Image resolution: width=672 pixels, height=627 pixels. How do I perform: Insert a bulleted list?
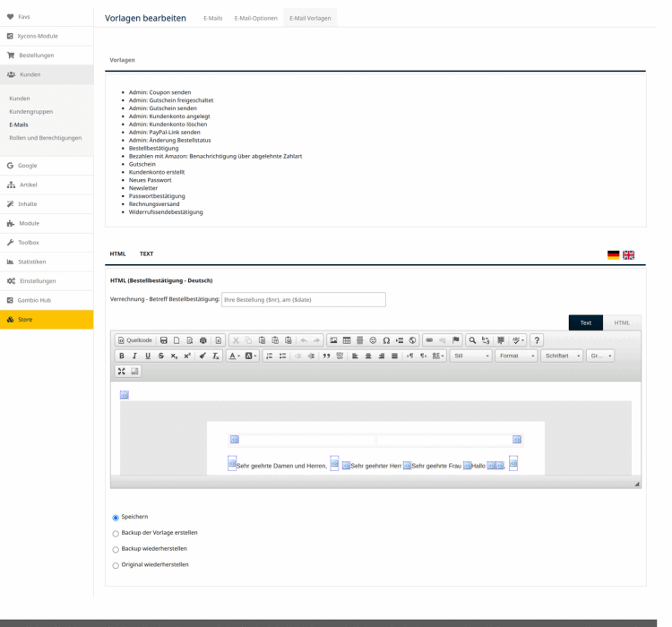[282, 356]
